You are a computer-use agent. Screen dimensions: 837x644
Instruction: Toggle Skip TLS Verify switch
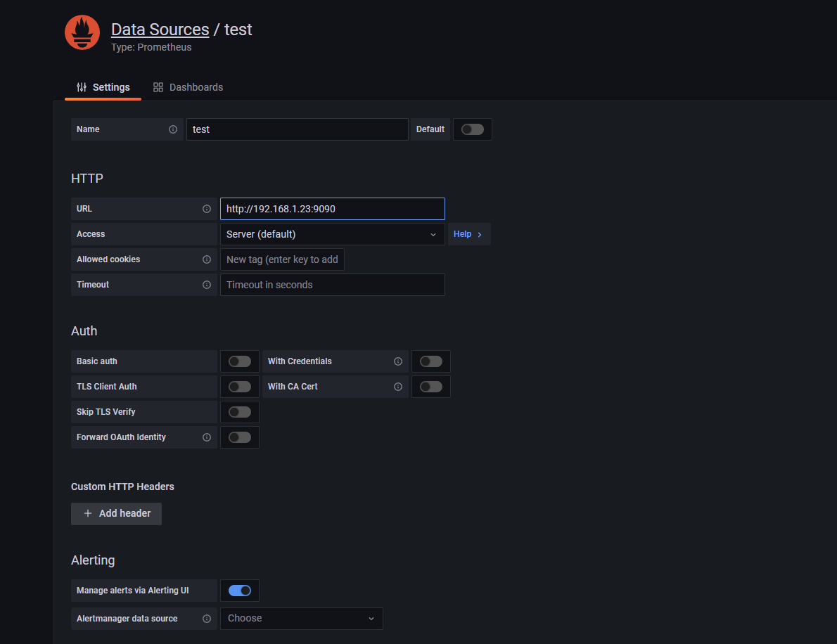[239, 412]
